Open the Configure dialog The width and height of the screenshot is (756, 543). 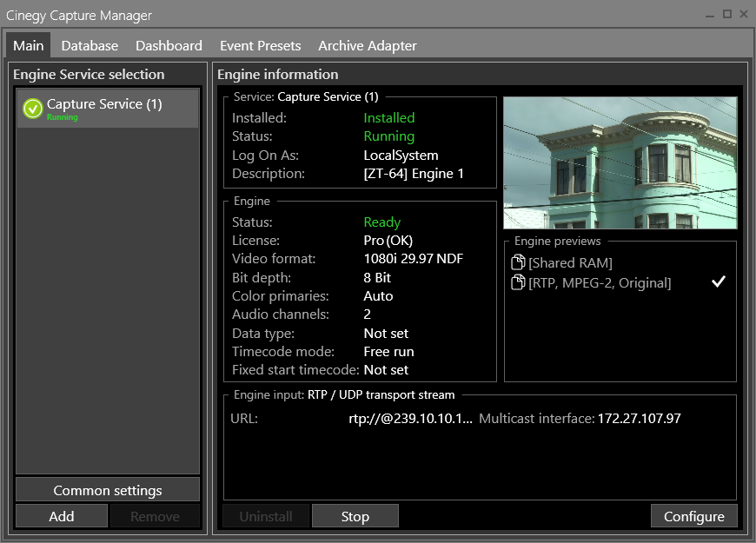click(693, 516)
